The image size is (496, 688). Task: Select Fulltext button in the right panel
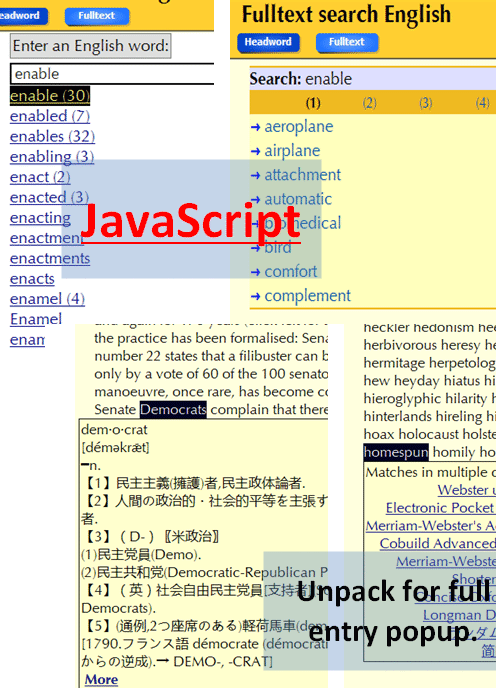[x=347, y=42]
